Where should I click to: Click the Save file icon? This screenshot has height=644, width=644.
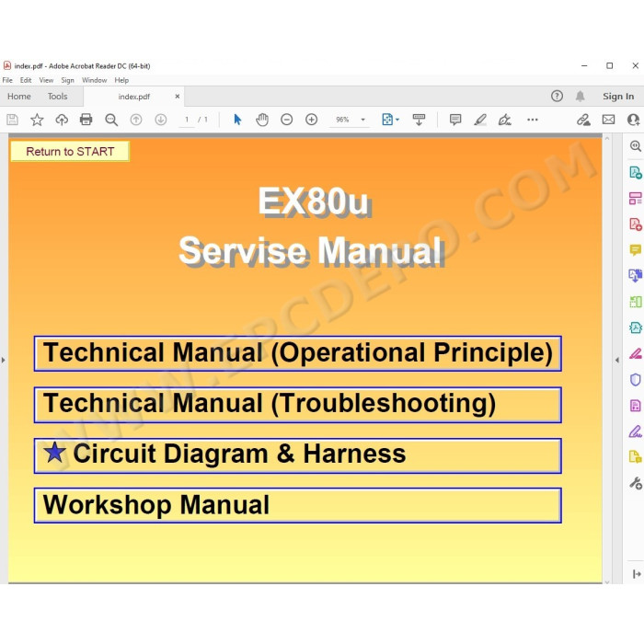pos(12,120)
